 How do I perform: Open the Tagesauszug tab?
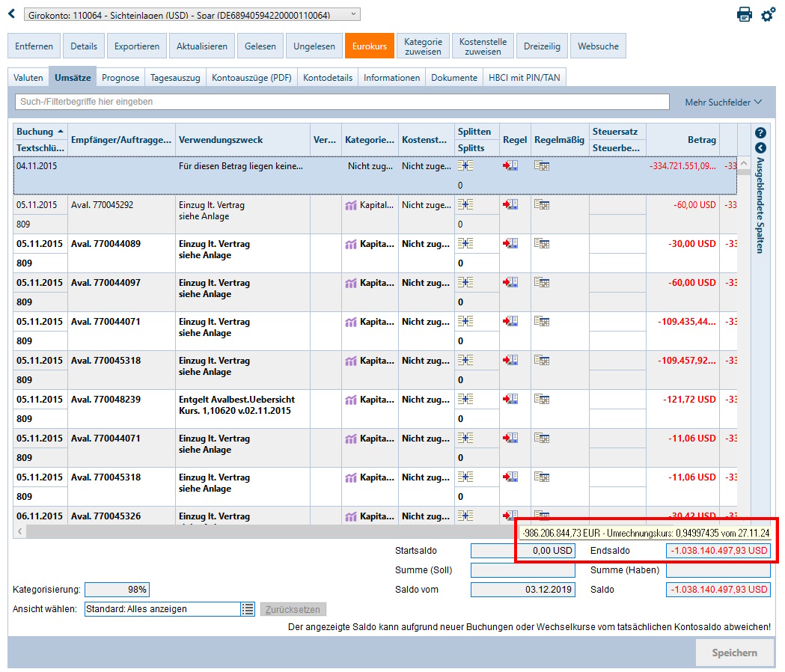click(175, 78)
